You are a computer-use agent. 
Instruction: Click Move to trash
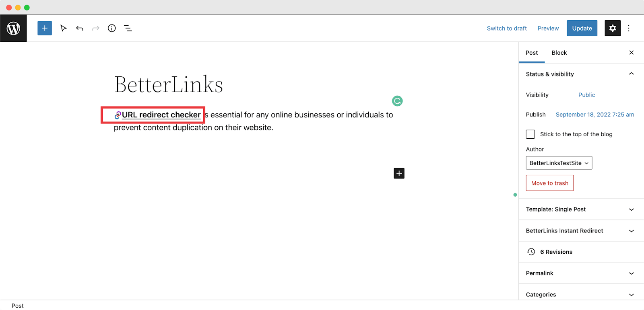pos(550,183)
